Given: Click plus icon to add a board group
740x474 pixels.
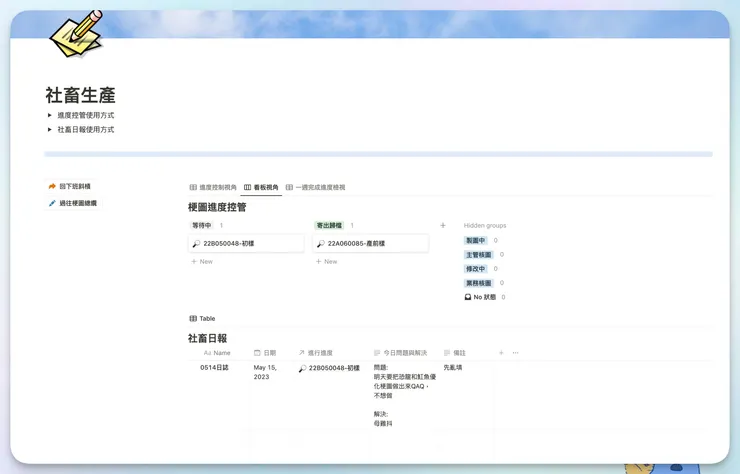Looking at the screenshot, I should coord(443,226).
